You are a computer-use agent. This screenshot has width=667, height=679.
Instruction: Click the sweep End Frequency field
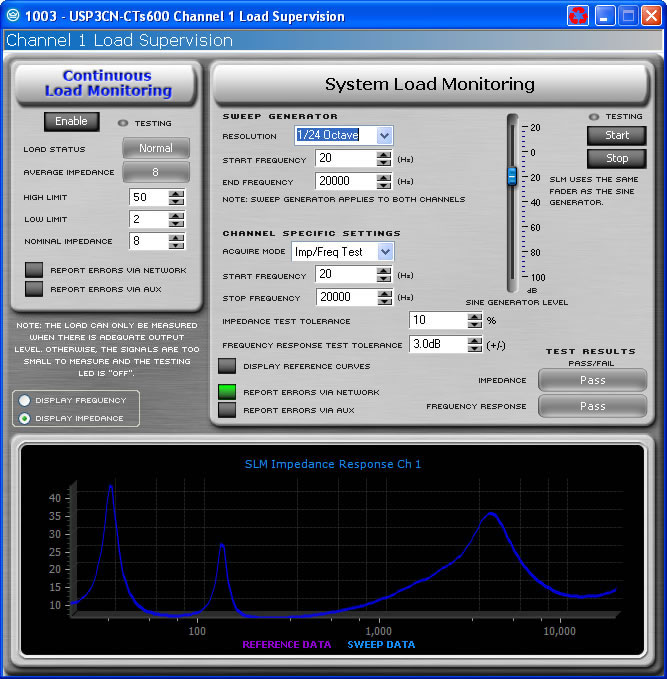[346, 181]
